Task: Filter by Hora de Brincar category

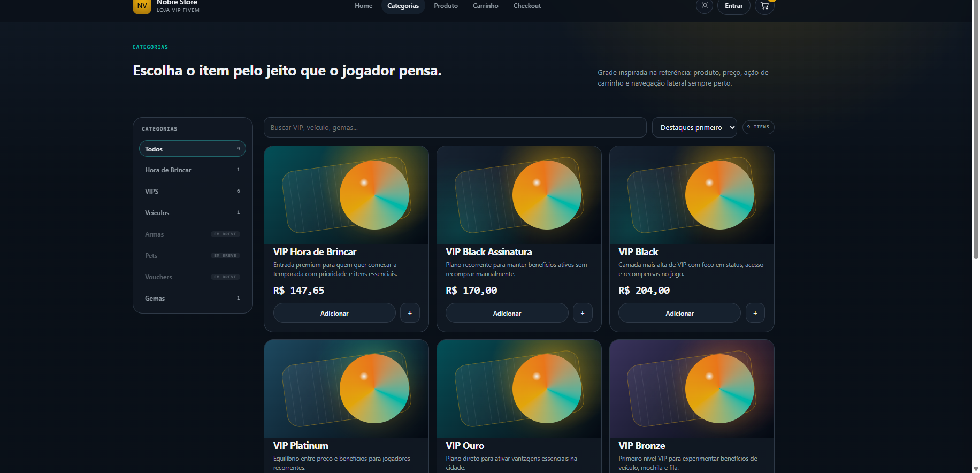Action: pyautogui.click(x=193, y=170)
